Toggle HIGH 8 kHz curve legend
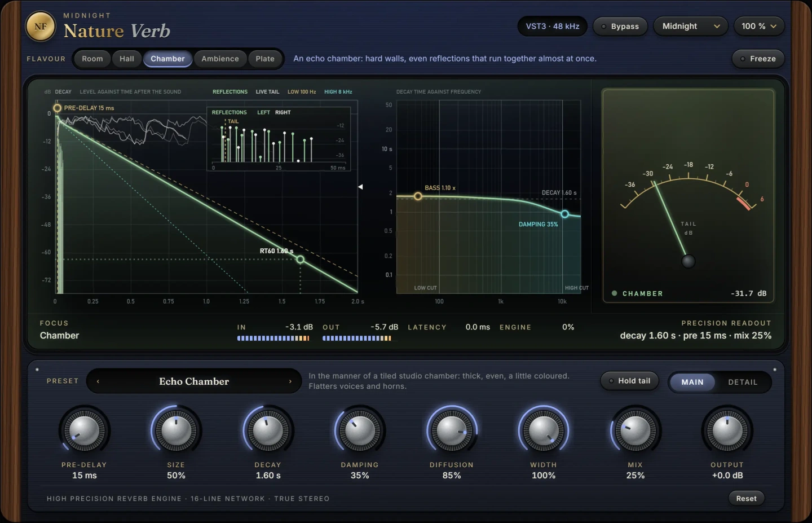This screenshot has height=523, width=812. click(x=338, y=91)
